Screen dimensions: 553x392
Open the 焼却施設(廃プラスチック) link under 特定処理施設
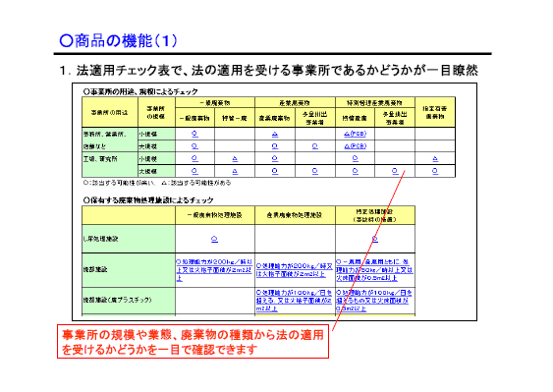pos(374,301)
